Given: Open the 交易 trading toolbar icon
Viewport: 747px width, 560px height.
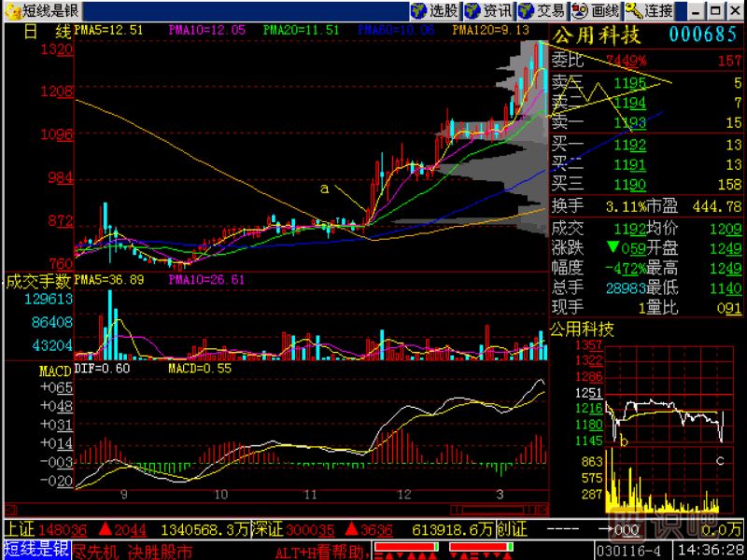Looking at the screenshot, I should coord(542,11).
